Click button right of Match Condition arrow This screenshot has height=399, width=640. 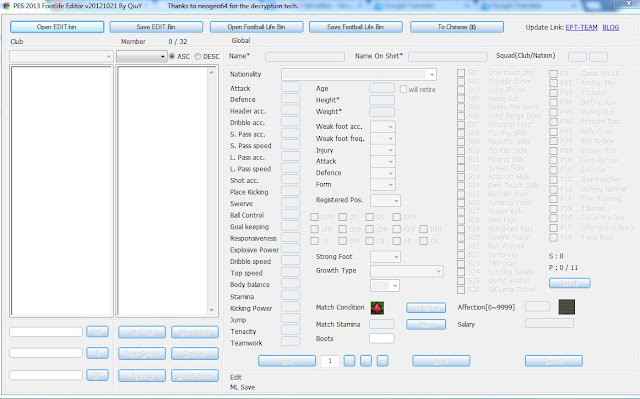[426, 308]
